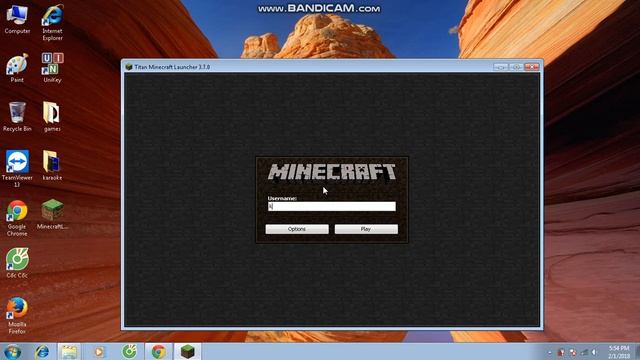The image size is (640, 360).
Task: Select the Mozilla Firefox desktop icon
Action: (x=17, y=316)
